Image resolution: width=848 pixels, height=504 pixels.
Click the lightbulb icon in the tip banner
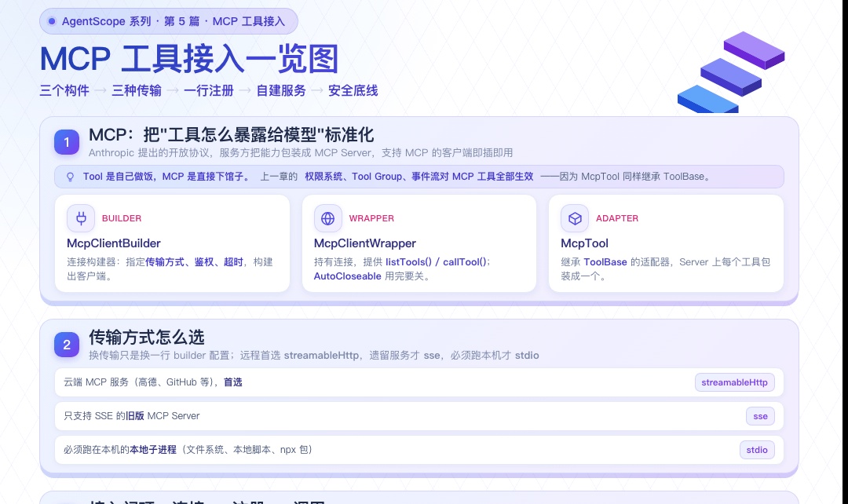point(70,177)
